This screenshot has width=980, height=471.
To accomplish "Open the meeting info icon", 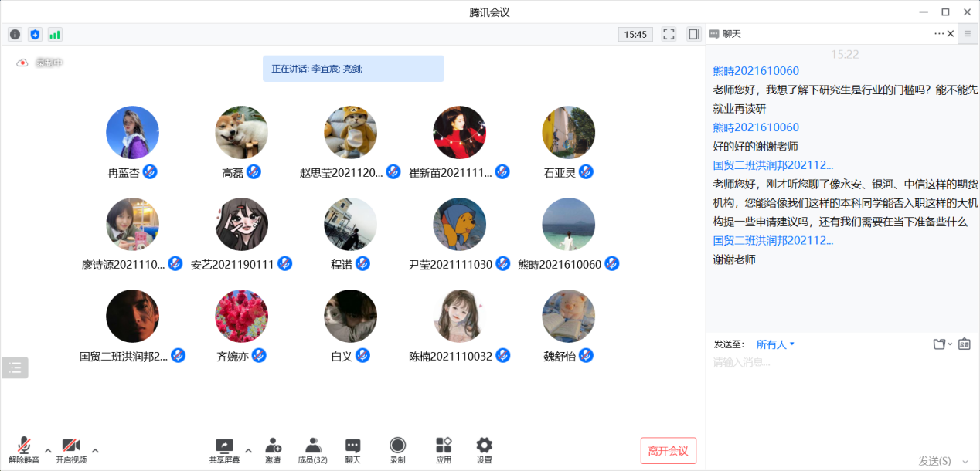I will 15,34.
